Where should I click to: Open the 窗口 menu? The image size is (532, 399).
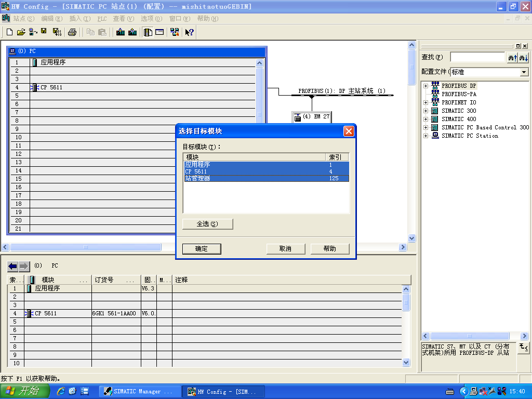point(180,19)
